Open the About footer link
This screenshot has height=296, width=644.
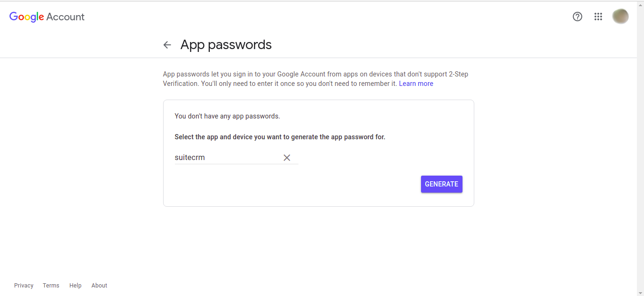pos(99,285)
